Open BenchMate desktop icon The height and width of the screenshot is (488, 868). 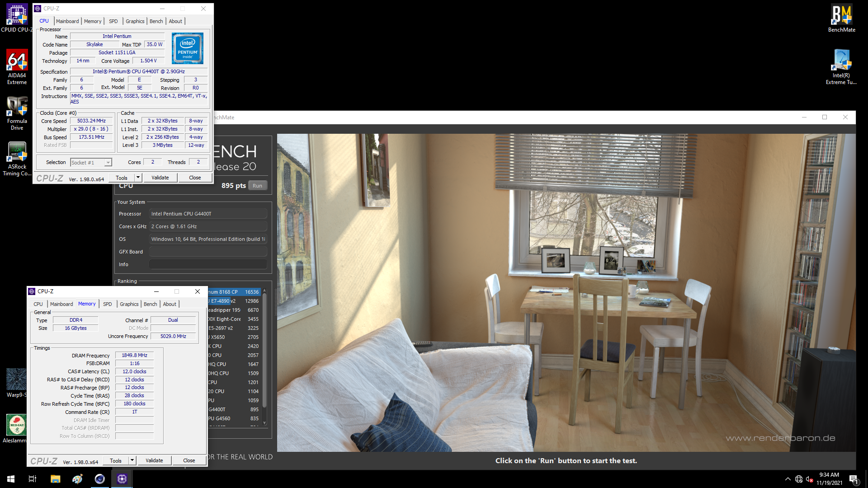point(841,19)
